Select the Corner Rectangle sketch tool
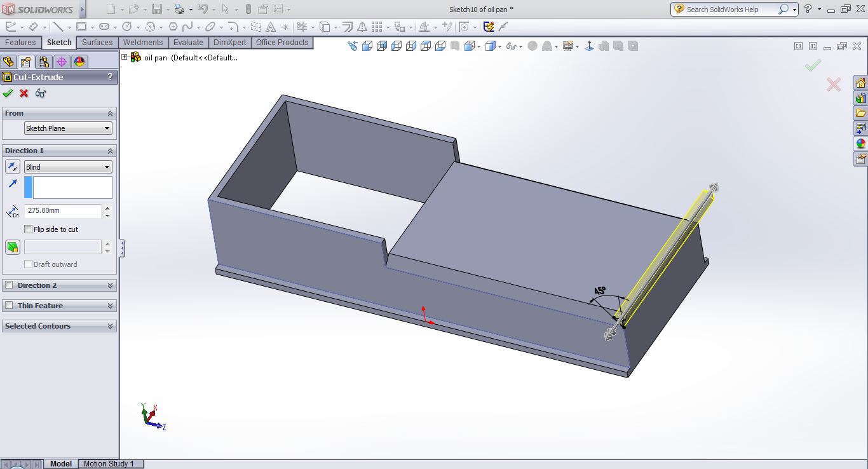Image resolution: width=868 pixels, height=469 pixels. (x=81, y=27)
